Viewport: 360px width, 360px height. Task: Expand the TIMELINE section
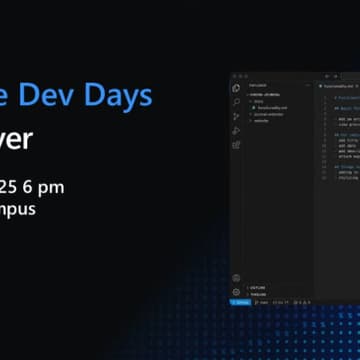257,294
